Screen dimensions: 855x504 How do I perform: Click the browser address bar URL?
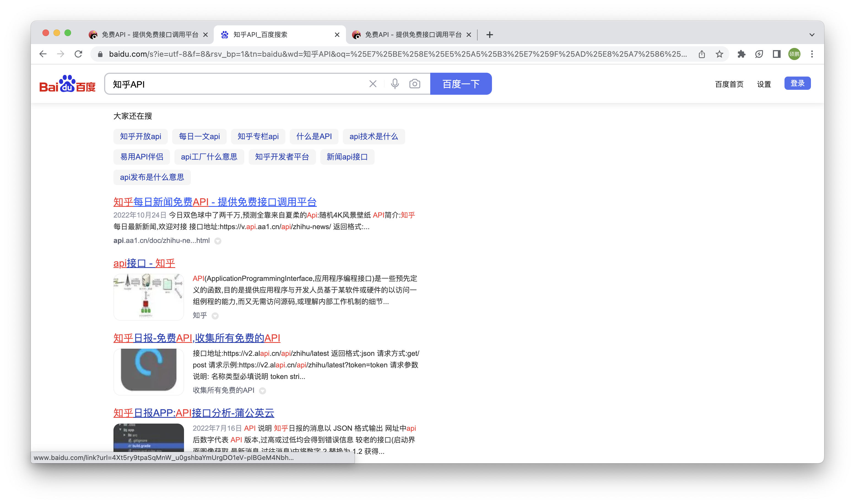click(397, 54)
